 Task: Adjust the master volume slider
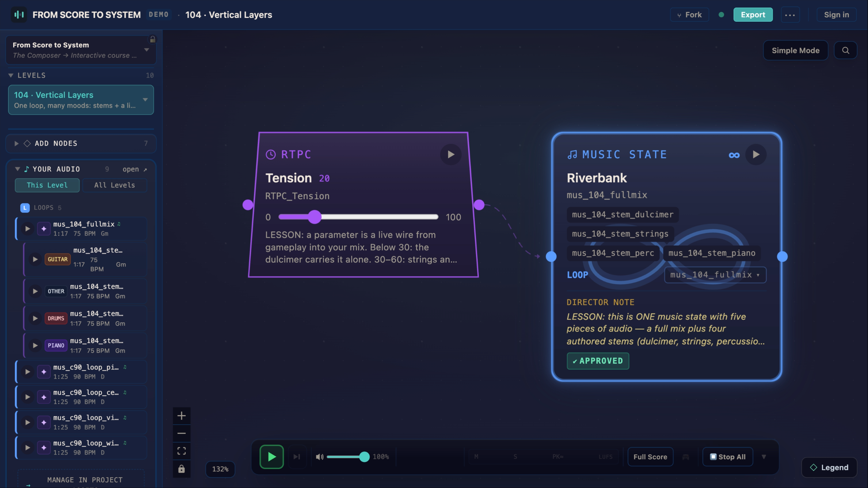tap(348, 457)
